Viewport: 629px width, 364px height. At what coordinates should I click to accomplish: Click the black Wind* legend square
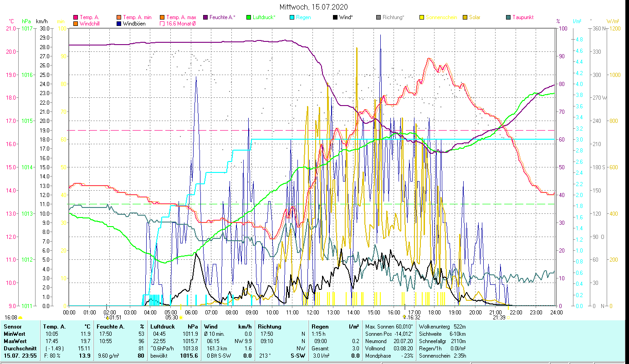click(335, 17)
